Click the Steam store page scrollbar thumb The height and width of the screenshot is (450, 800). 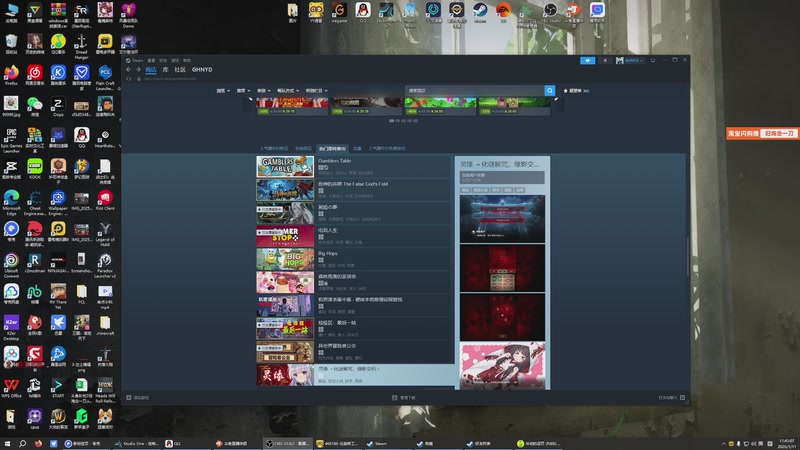tap(687, 258)
